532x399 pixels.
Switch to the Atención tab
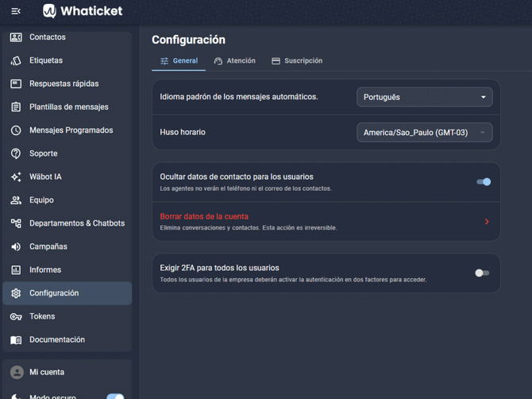[x=235, y=60]
